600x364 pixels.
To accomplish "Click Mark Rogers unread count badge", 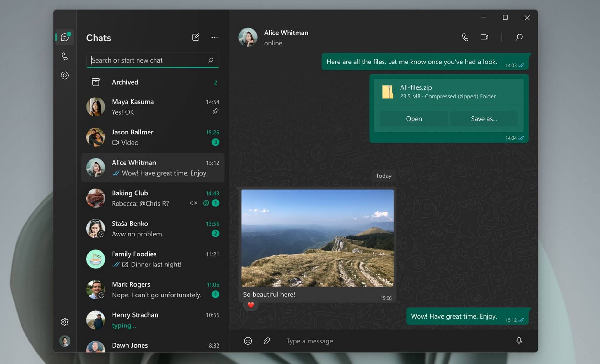I will (216, 294).
